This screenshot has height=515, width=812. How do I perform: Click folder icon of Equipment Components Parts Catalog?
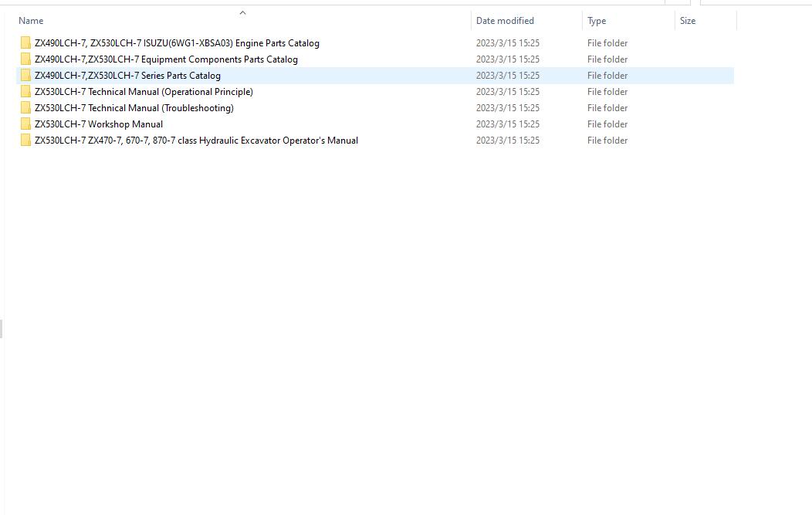click(25, 59)
